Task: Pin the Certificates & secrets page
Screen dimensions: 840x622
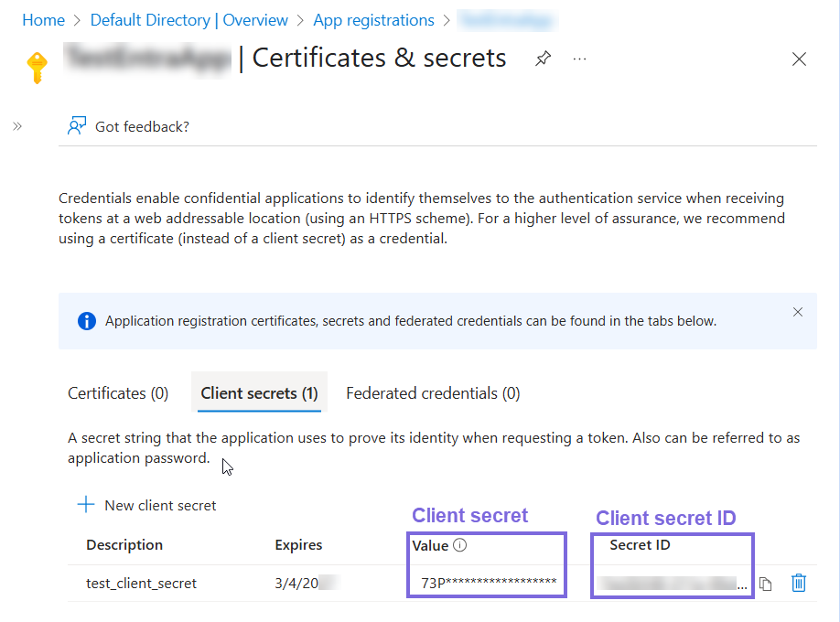Action: (x=543, y=58)
